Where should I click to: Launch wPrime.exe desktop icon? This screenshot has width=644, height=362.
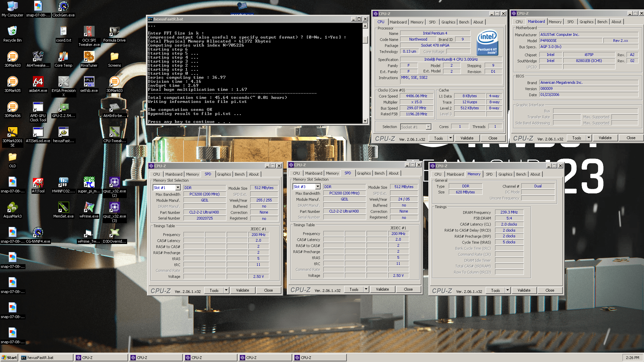click(x=89, y=210)
